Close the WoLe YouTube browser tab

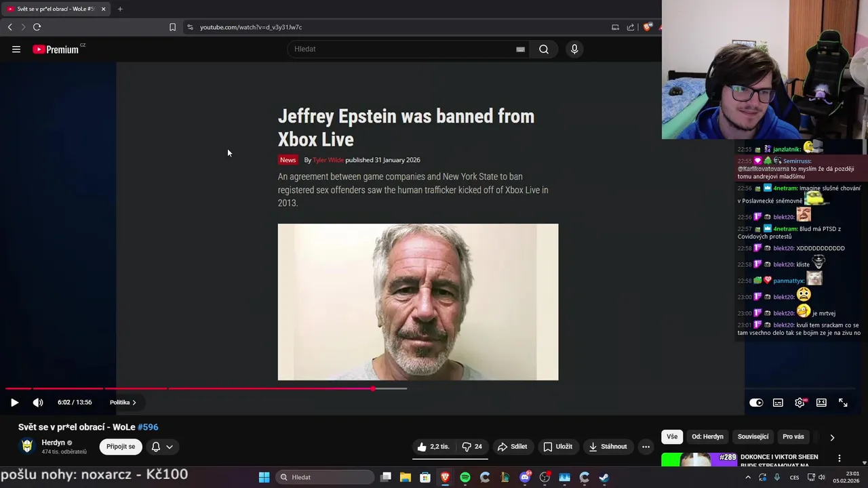click(x=103, y=9)
